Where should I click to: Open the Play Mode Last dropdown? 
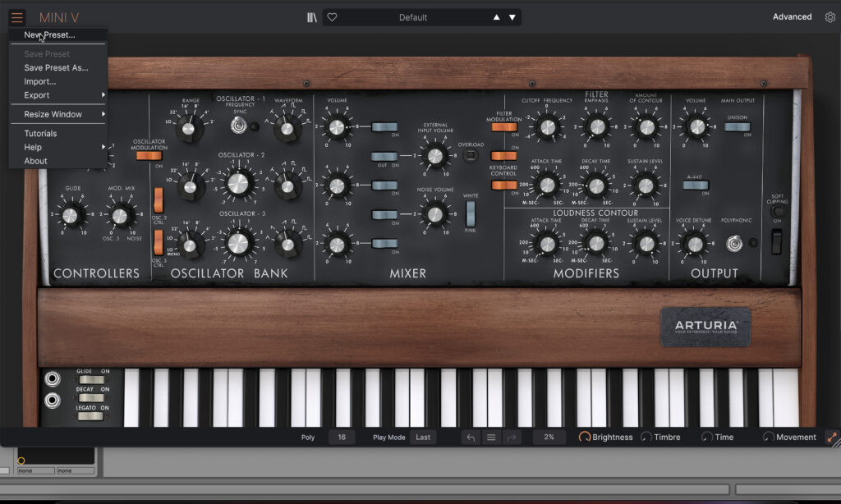tap(423, 437)
